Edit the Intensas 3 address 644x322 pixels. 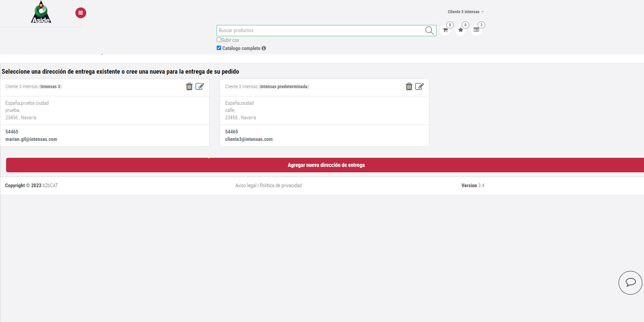point(200,86)
